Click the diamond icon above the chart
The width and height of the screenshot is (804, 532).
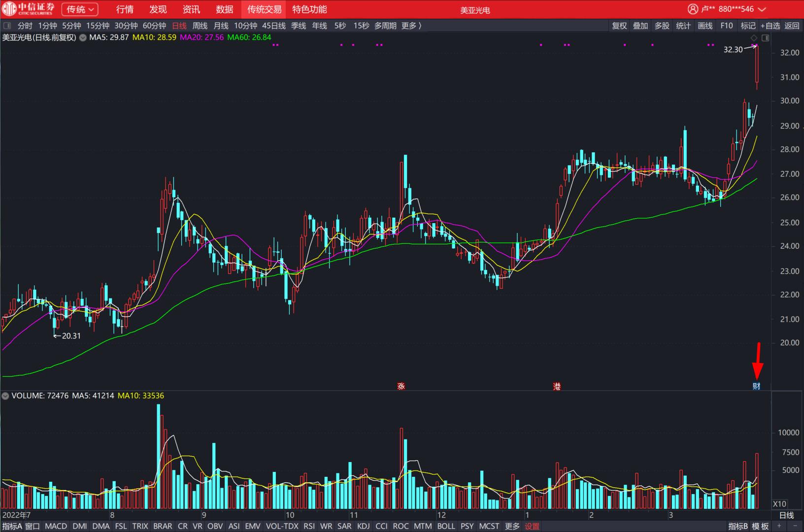(754, 38)
